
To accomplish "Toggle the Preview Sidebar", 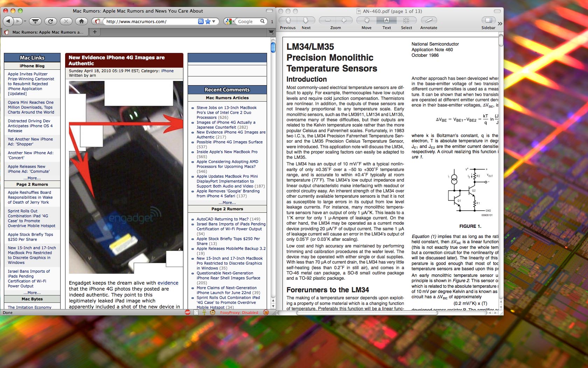I will coord(489,20).
